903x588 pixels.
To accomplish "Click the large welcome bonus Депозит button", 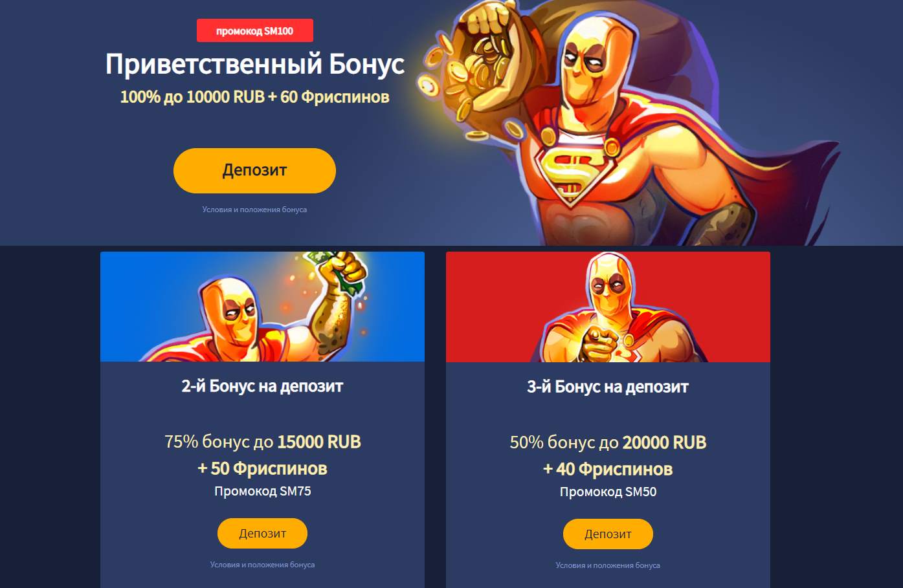I will point(254,171).
